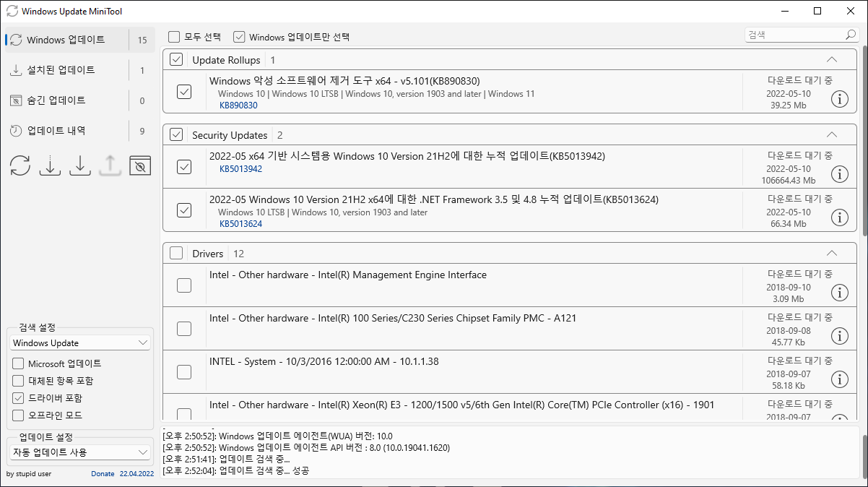Open the Windows Update source dropdown
This screenshot has height=487, width=868.
click(x=80, y=342)
